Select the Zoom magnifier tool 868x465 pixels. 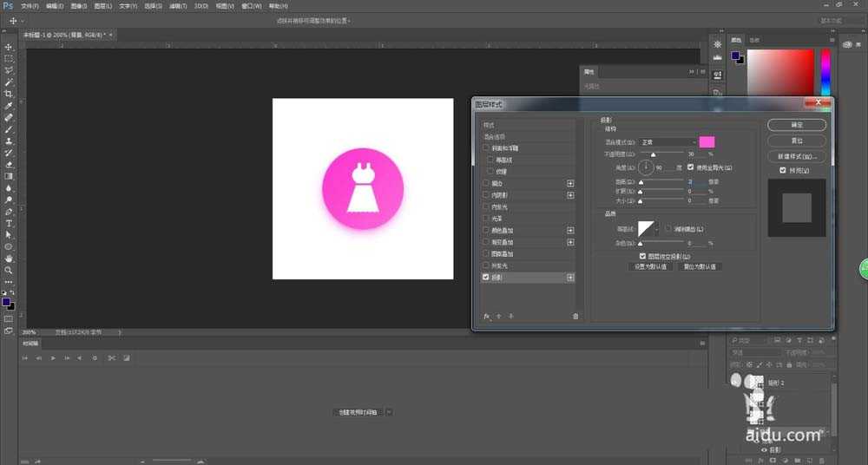click(9, 271)
